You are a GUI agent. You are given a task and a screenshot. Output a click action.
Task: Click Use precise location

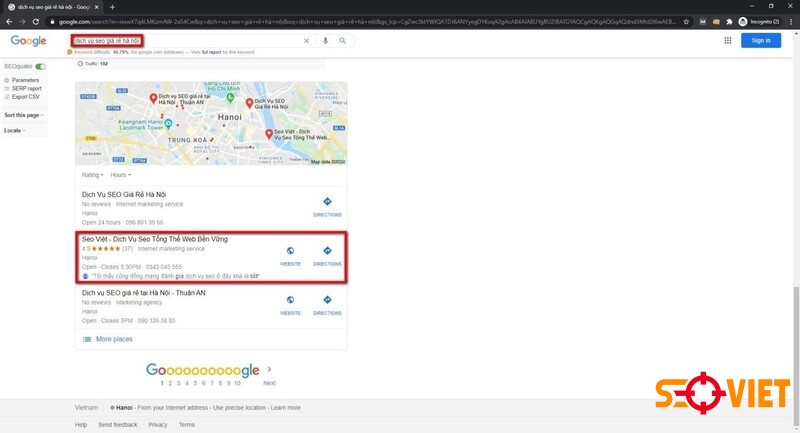pos(239,407)
